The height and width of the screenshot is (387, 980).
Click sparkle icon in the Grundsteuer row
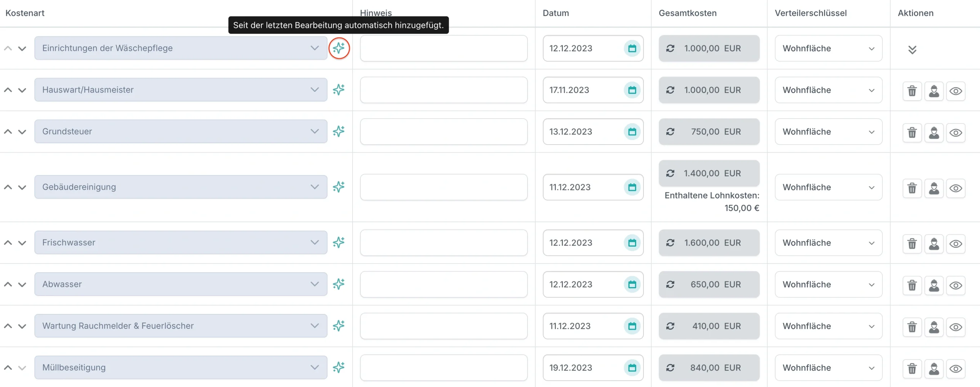point(339,132)
